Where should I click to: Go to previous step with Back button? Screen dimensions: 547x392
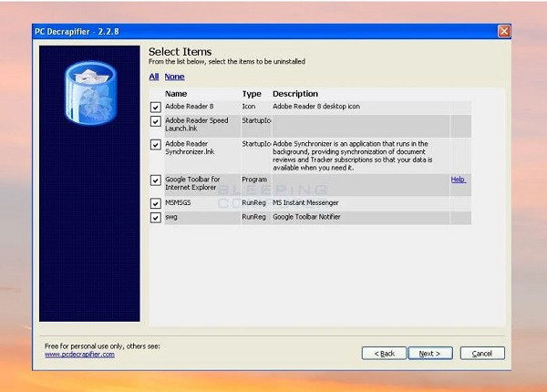pos(384,354)
